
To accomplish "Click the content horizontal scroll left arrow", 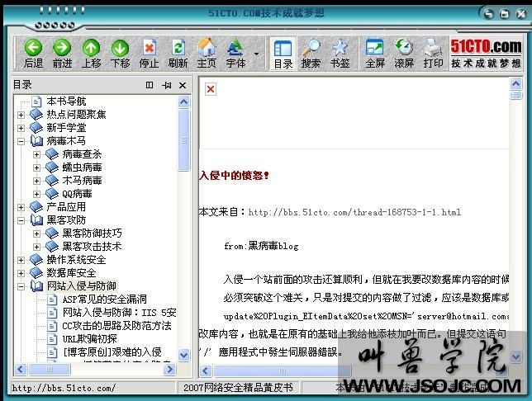I will pyautogui.click(x=206, y=370).
